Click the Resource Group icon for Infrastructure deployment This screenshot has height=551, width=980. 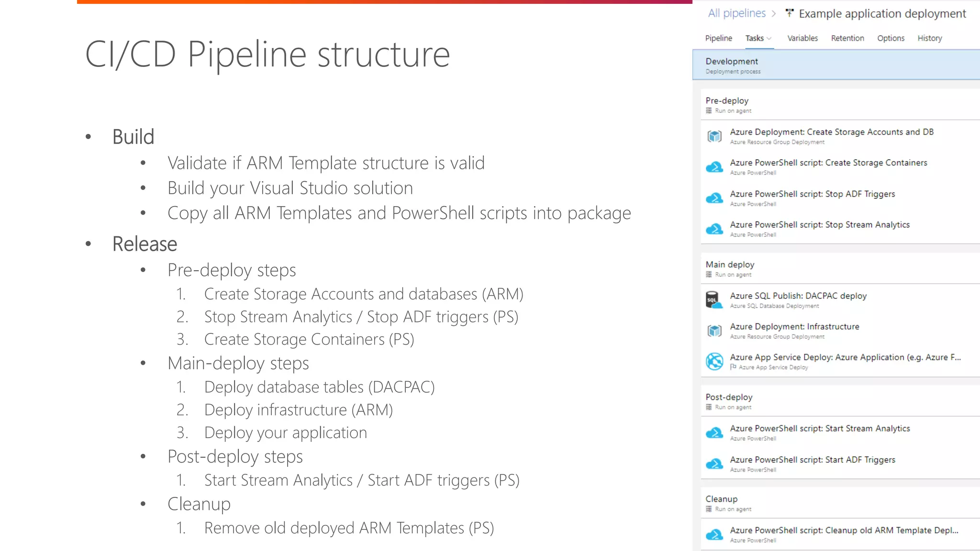[714, 331]
